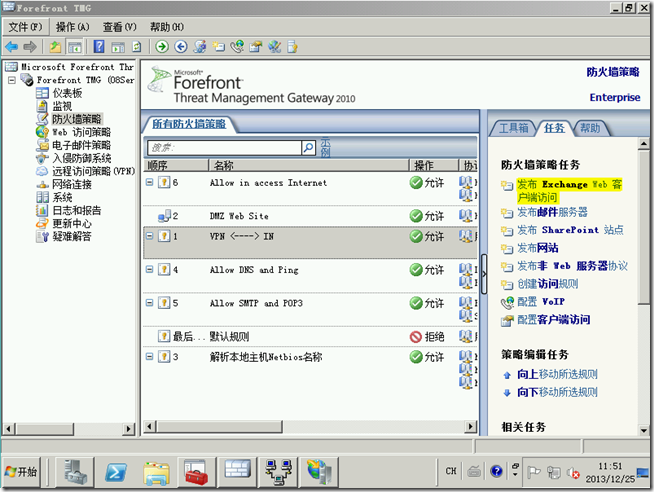Open the network computers taskbar icon
The width and height of the screenshot is (654, 492).
coord(279,472)
